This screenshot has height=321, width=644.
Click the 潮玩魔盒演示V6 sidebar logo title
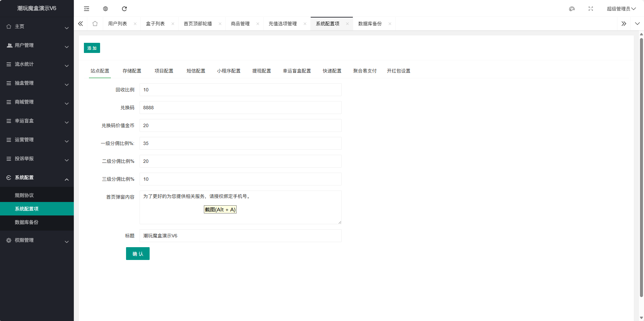[37, 8]
